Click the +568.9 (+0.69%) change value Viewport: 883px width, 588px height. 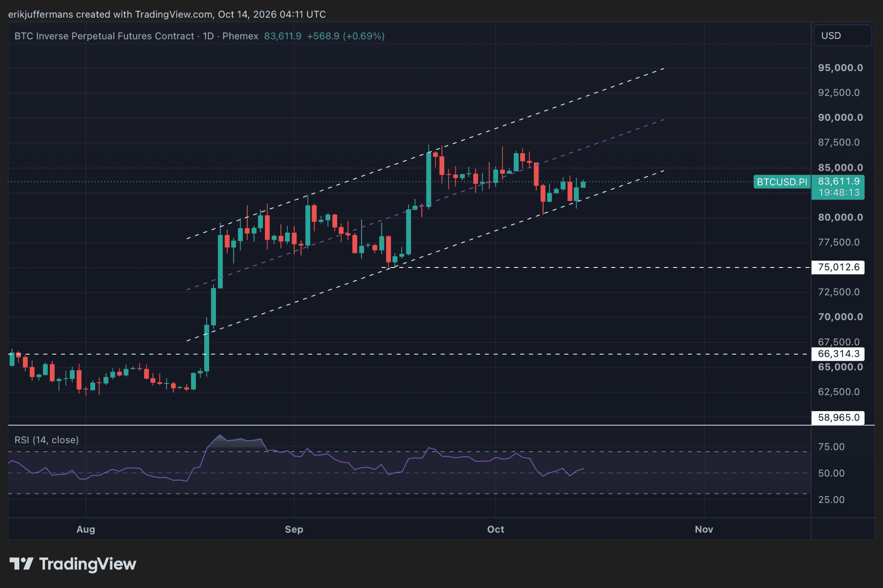coord(345,36)
